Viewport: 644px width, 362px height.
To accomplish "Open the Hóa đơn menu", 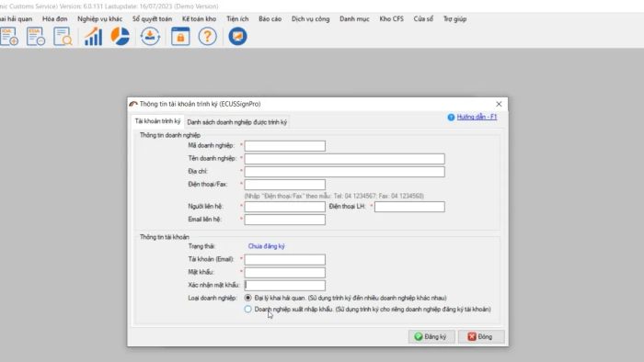I will coord(54,19).
